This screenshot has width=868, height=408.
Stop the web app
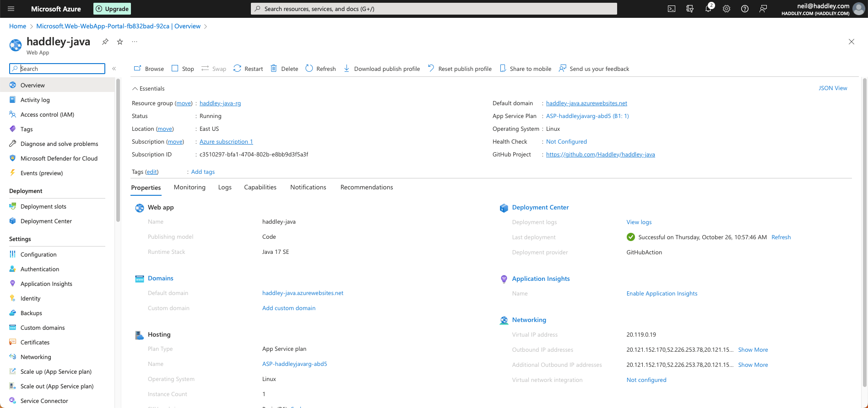183,69
